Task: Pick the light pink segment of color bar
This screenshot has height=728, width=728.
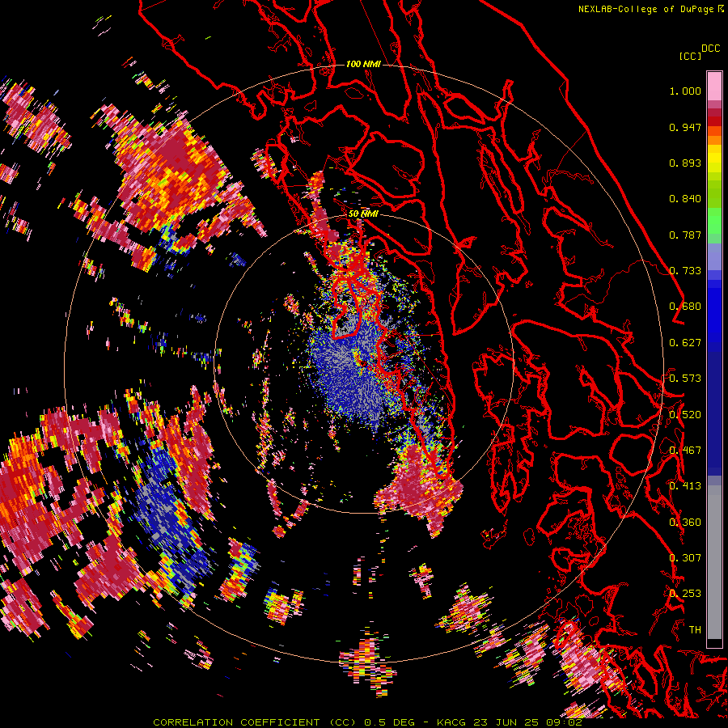Action: click(714, 86)
